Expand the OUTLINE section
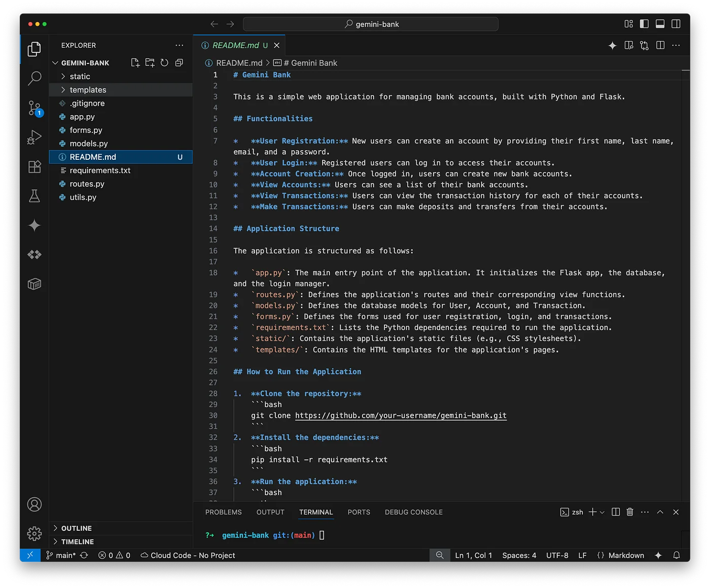 tap(76, 528)
